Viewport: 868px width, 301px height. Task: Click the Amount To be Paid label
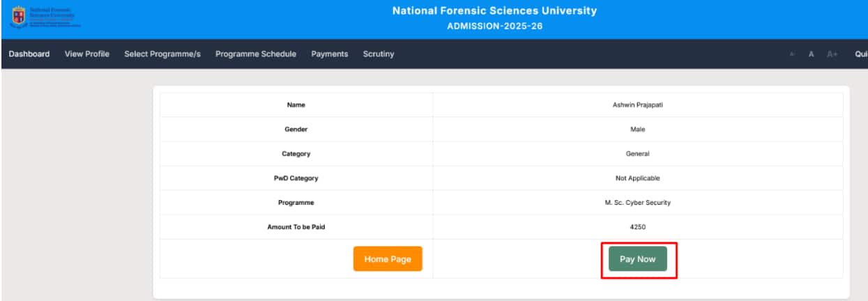tap(296, 227)
